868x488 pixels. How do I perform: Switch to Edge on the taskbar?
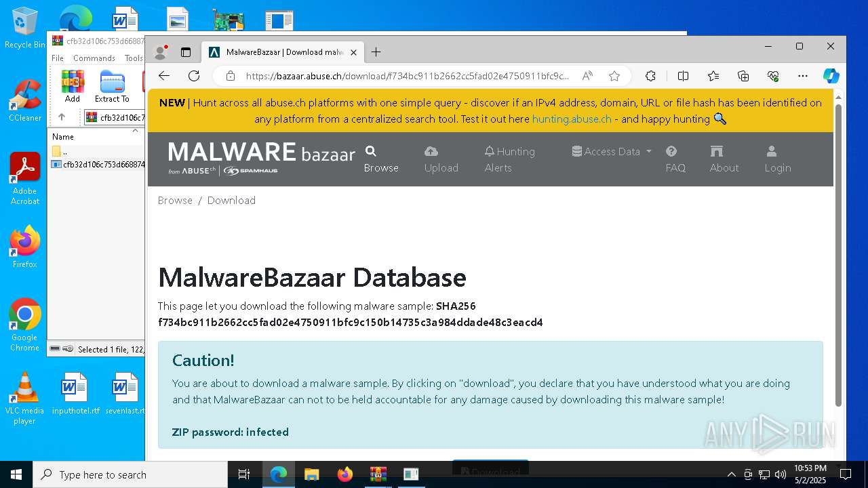point(279,474)
